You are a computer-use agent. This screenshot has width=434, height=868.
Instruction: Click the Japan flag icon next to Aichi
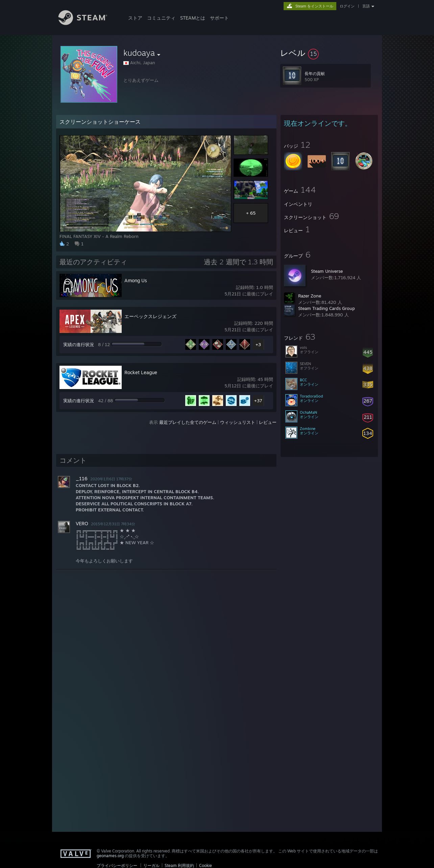click(x=126, y=63)
